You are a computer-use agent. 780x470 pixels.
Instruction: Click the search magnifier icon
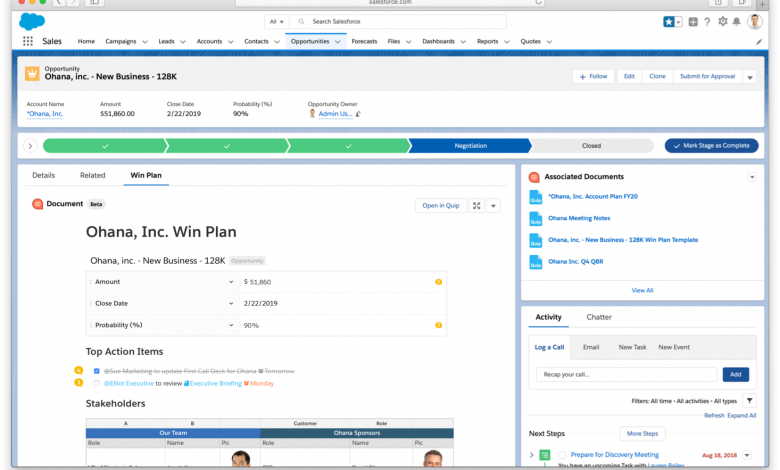coord(301,22)
